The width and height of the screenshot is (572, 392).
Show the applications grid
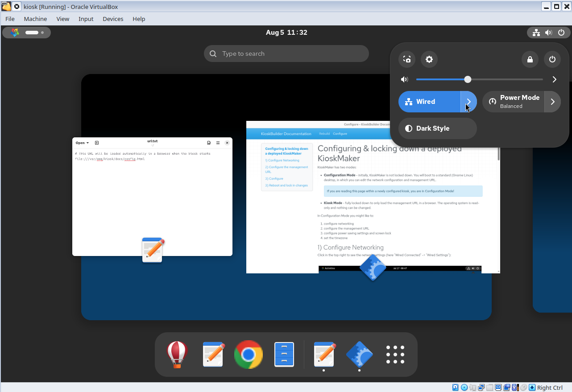[395, 355]
